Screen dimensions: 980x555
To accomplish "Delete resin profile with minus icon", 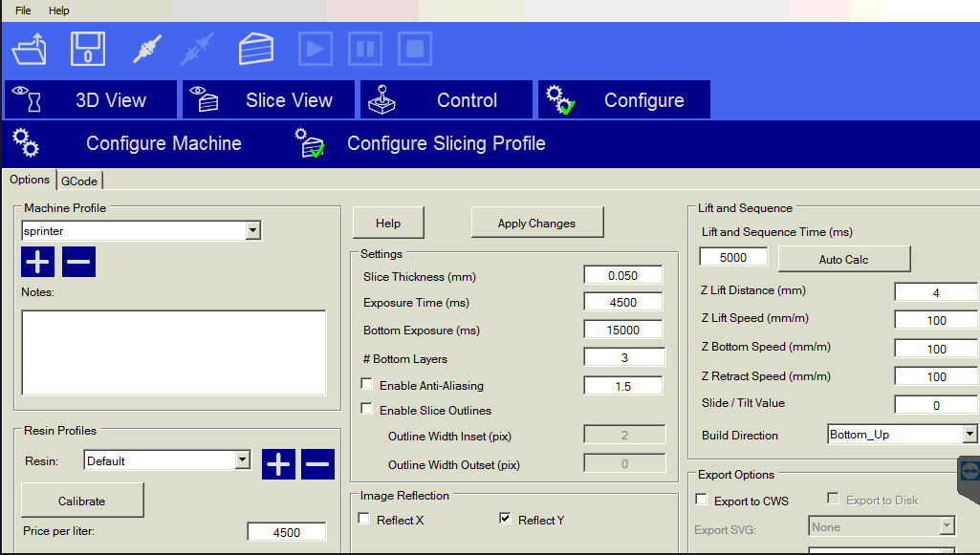I will click(x=317, y=464).
